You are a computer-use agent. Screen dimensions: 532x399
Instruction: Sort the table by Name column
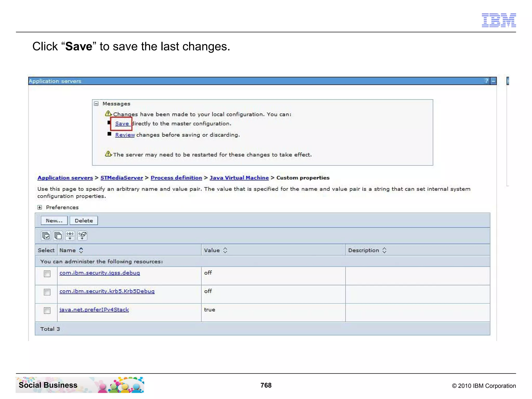click(81, 250)
